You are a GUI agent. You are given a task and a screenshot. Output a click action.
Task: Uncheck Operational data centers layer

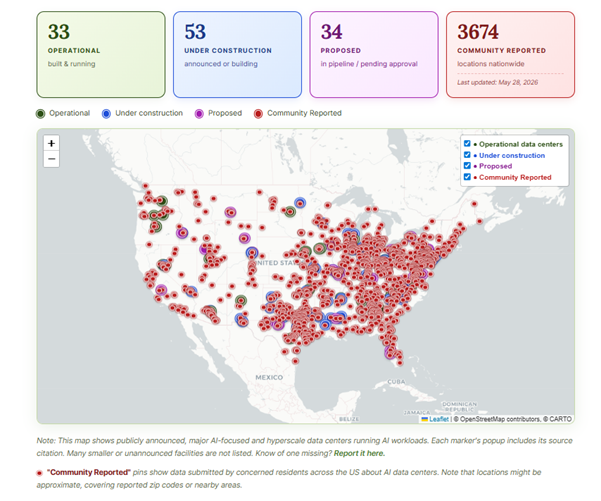pos(467,144)
